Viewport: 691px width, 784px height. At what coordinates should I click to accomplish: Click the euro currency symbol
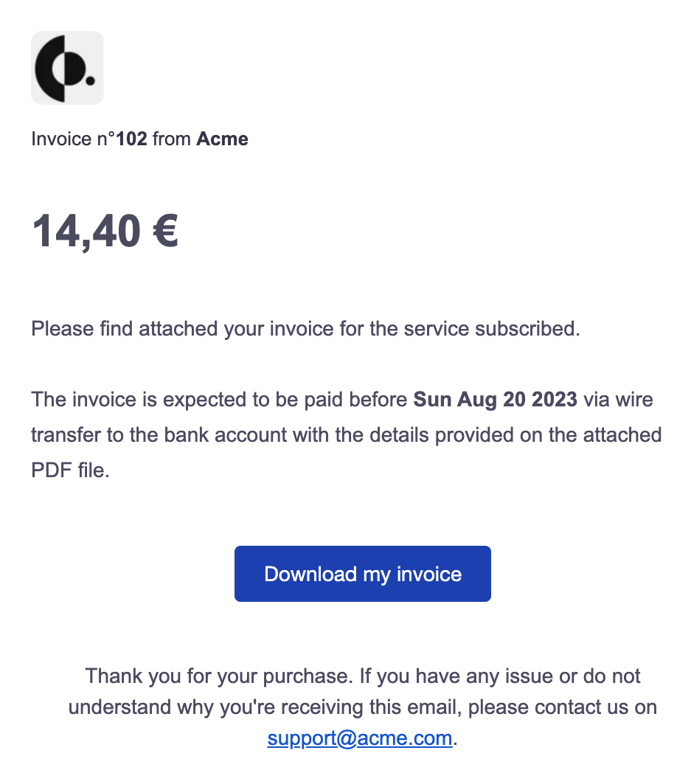[x=165, y=231]
